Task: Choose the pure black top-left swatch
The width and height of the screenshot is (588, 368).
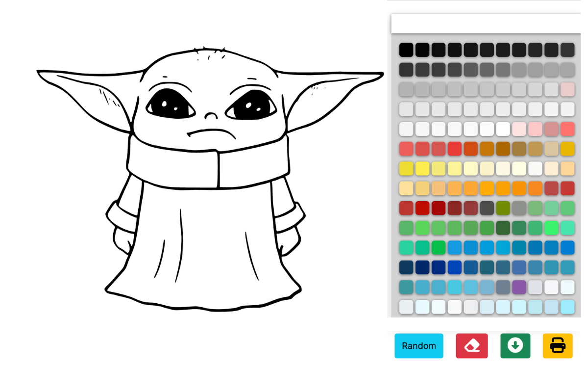Action: coord(406,50)
